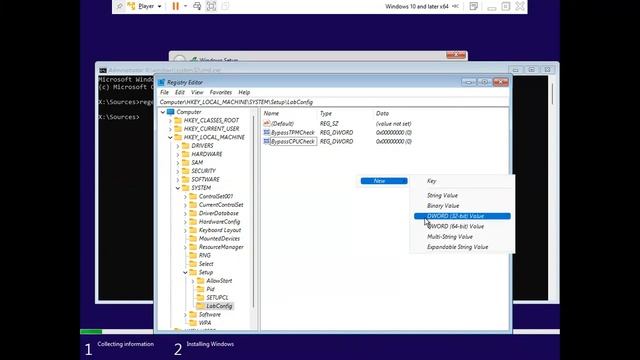Screen dimensions: 640x360
Task: Expand HKEY_CLASSES_ROOT node
Action: coord(171,120)
